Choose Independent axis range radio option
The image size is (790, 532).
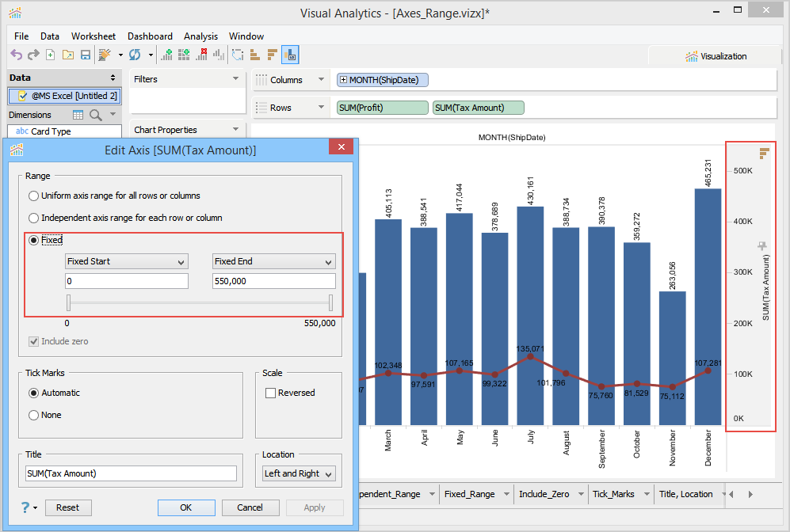tap(33, 218)
